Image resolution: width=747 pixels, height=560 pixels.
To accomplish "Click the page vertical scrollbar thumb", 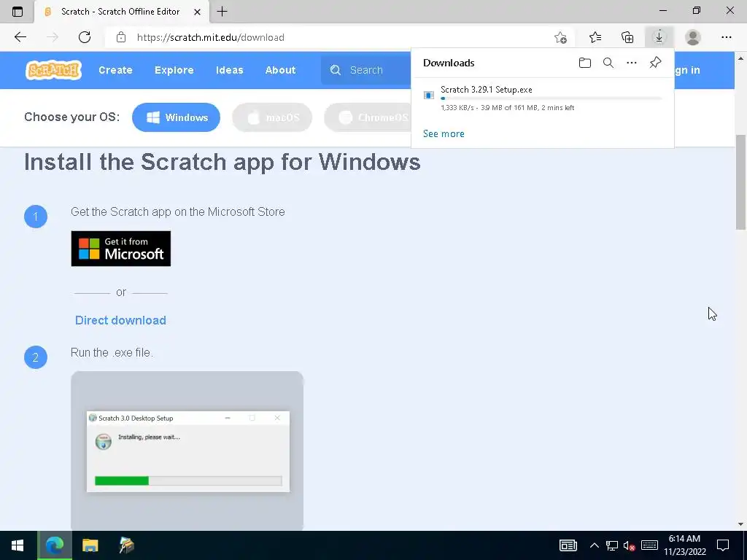I will 741,182.
